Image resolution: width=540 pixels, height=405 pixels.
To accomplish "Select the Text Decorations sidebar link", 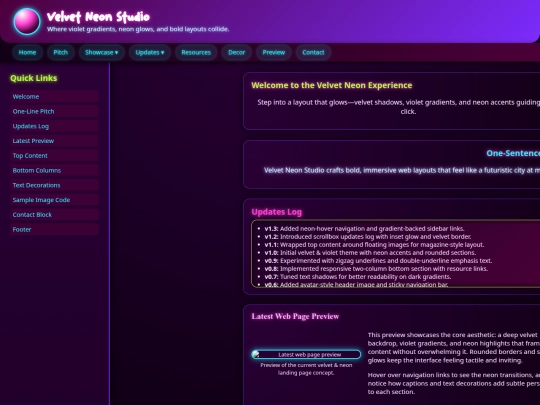I will tap(54, 185).
